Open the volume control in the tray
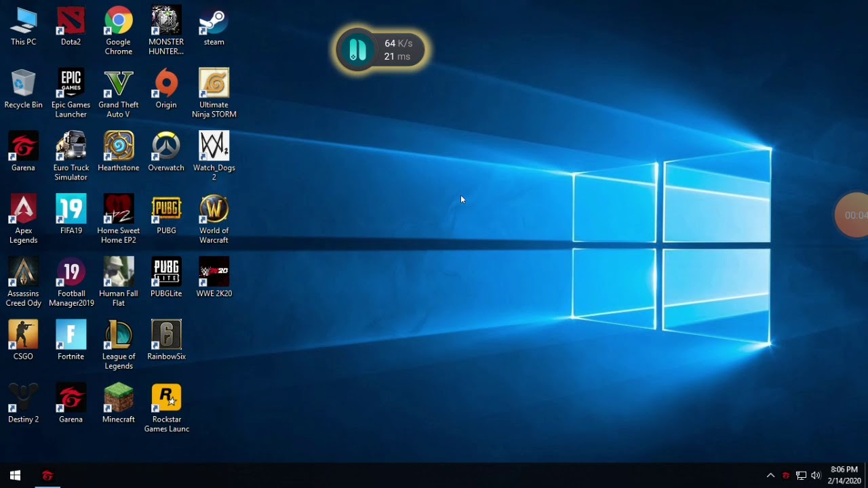 click(816, 475)
